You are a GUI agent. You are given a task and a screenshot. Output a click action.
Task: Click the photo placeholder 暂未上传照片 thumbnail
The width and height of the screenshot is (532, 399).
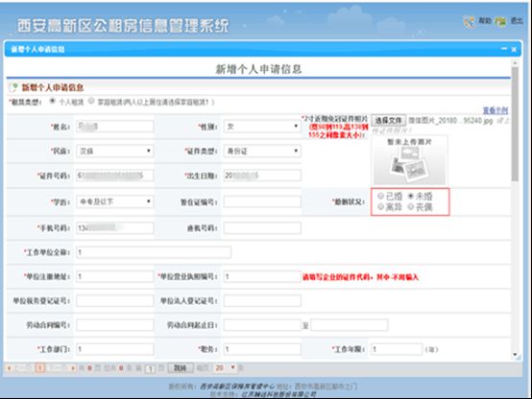pos(409,160)
